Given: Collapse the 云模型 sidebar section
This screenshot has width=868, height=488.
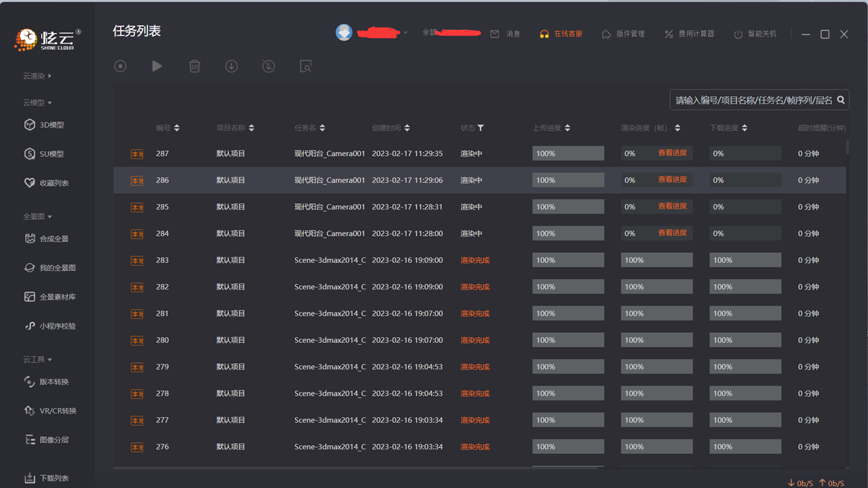Looking at the screenshot, I should [37, 102].
